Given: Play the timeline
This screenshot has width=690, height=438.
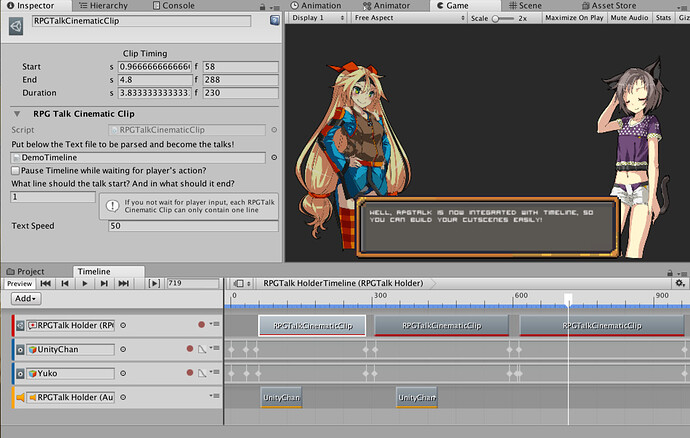Looking at the screenshot, I should click(84, 283).
